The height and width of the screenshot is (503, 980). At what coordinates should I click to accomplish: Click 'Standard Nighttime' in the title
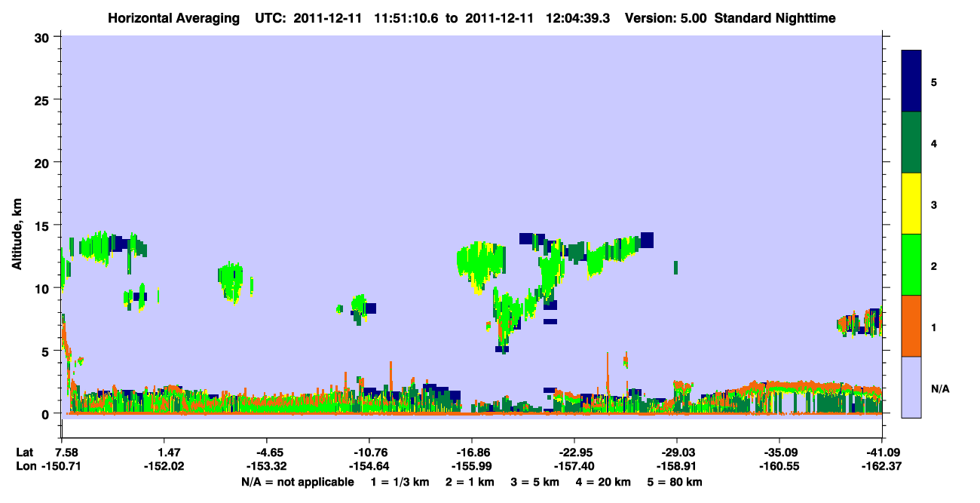pyautogui.click(x=775, y=17)
